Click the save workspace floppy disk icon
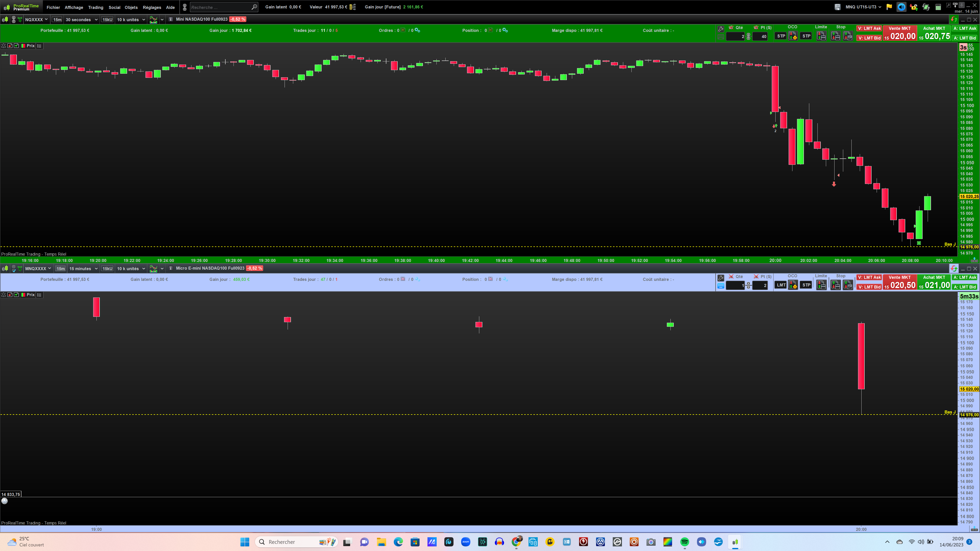 coord(837,7)
